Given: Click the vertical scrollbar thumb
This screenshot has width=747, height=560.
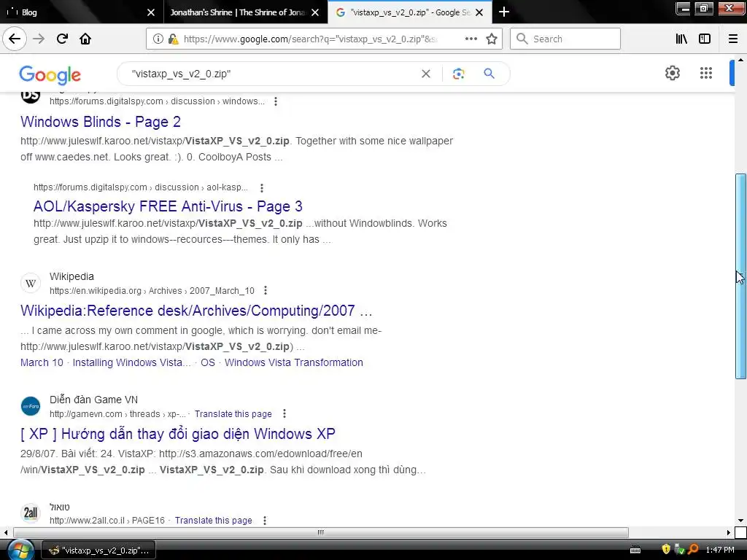Looking at the screenshot, I should pyautogui.click(x=740, y=276).
